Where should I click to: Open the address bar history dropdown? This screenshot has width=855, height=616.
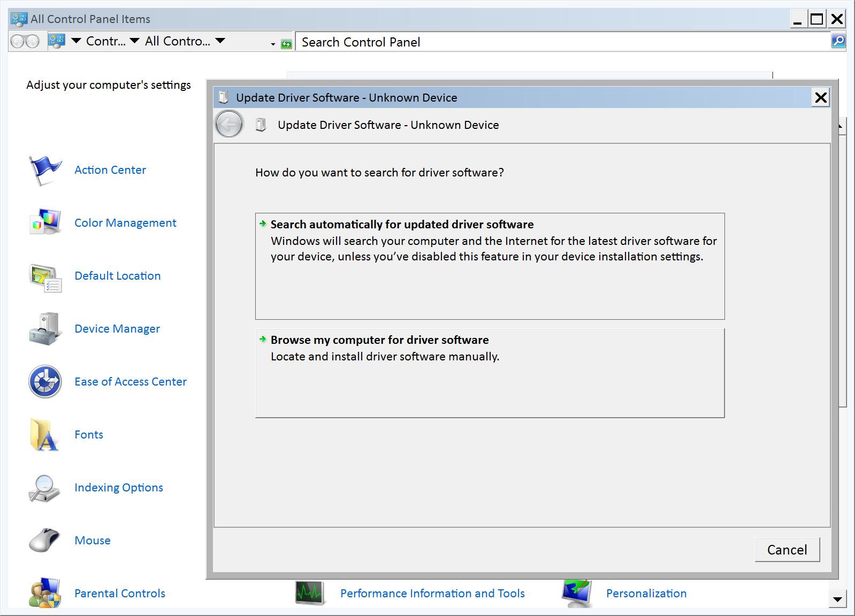point(273,44)
